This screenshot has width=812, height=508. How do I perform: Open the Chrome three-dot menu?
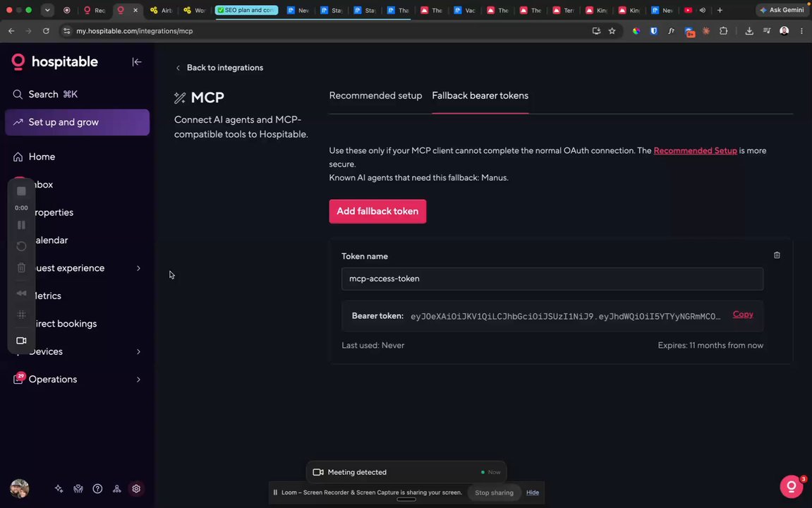pyautogui.click(x=801, y=31)
